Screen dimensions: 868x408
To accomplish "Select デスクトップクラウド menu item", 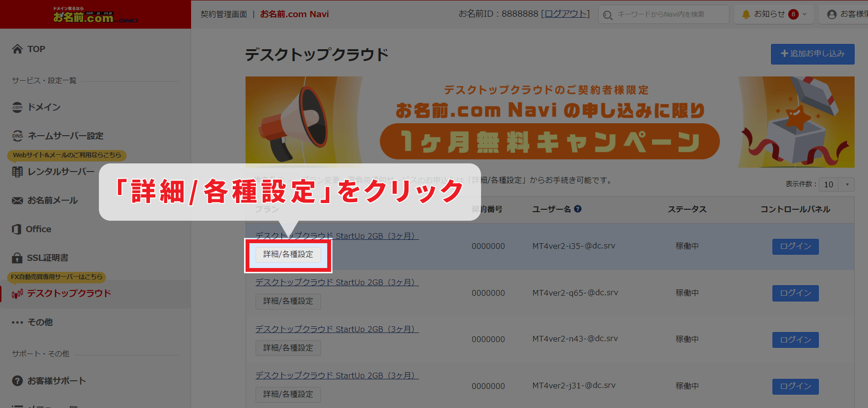I will [x=69, y=293].
